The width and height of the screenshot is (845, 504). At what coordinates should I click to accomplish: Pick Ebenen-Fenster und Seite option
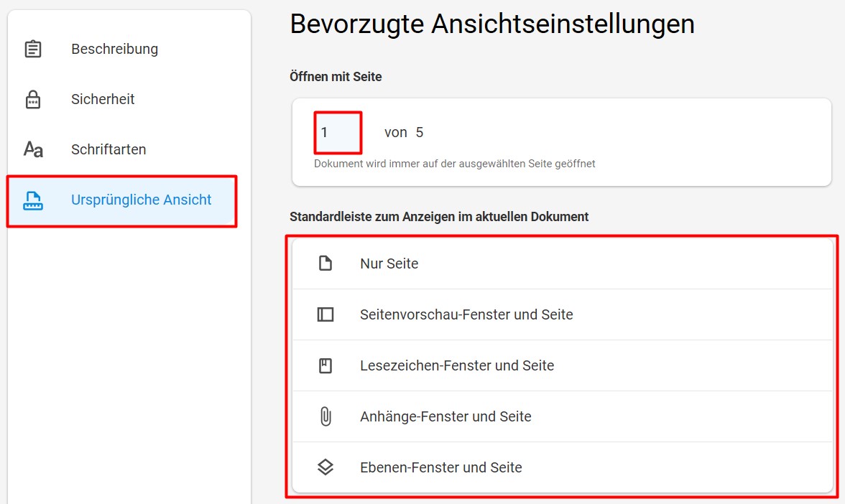562,467
